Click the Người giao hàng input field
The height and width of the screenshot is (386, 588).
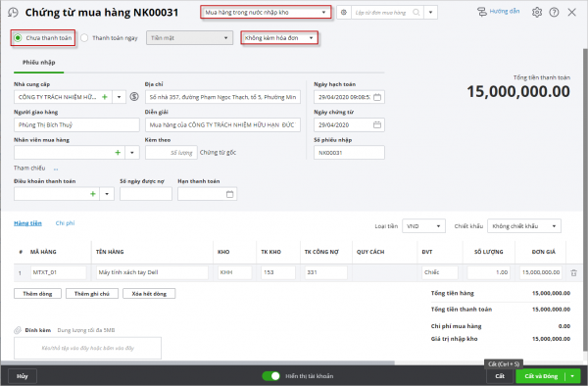coord(76,124)
